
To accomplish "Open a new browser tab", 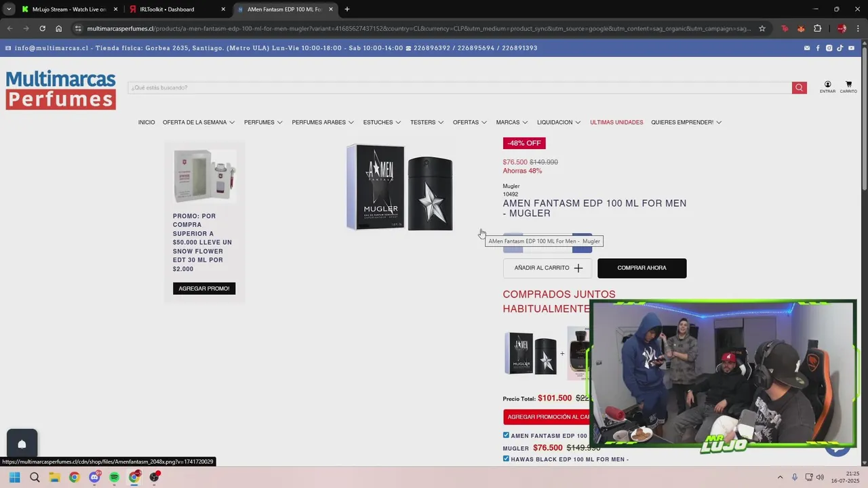I will click(347, 9).
